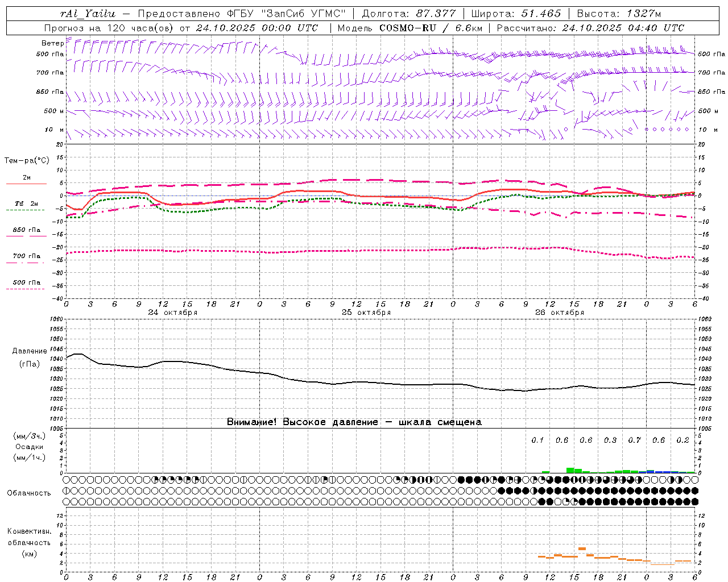Click the 26 октября date label
This screenshot has height=582, width=728.
[x=560, y=313]
